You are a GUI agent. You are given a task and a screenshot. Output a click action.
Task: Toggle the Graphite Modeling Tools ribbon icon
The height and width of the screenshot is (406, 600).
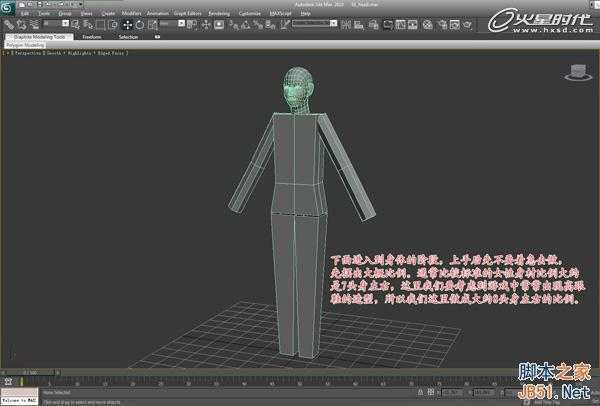click(x=388, y=25)
